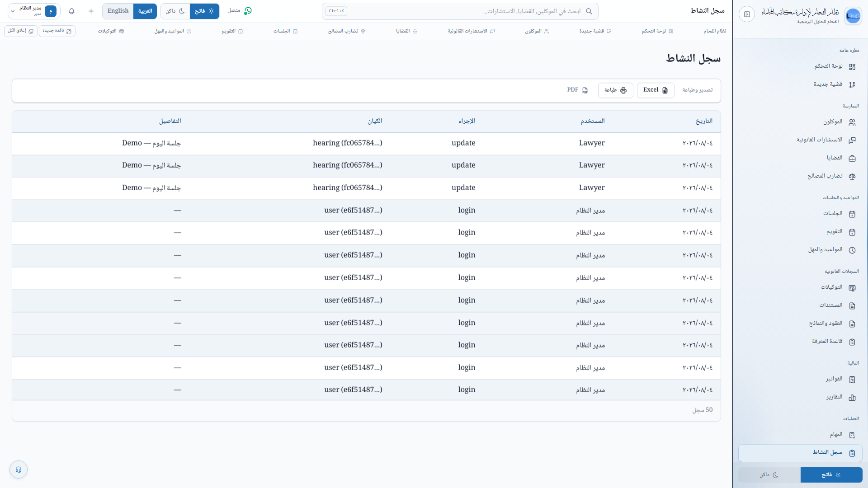Open التقويم in the sidebar
Image resolution: width=868 pixels, height=488 pixels.
pyautogui.click(x=800, y=232)
